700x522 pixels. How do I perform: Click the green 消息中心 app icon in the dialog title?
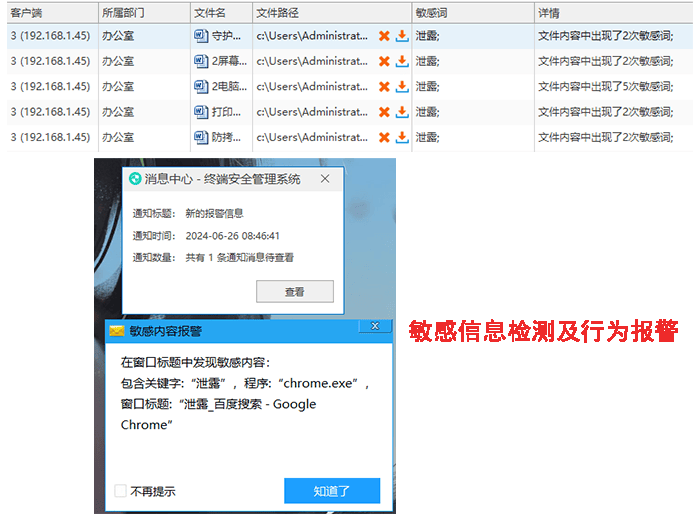point(135,179)
